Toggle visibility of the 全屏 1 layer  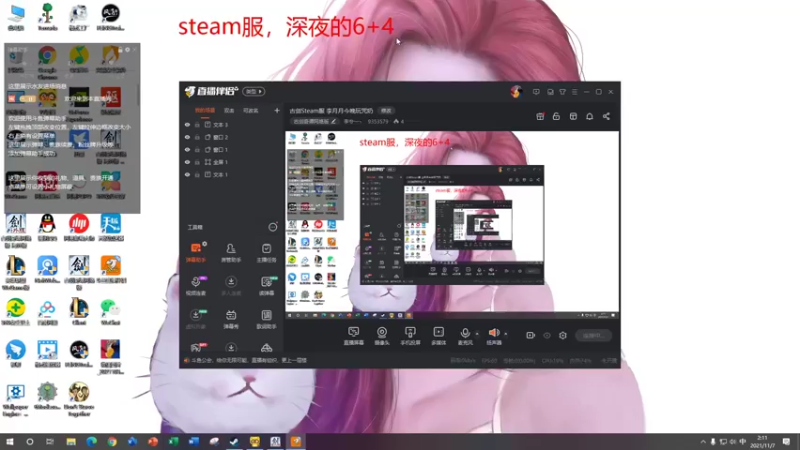(x=187, y=162)
